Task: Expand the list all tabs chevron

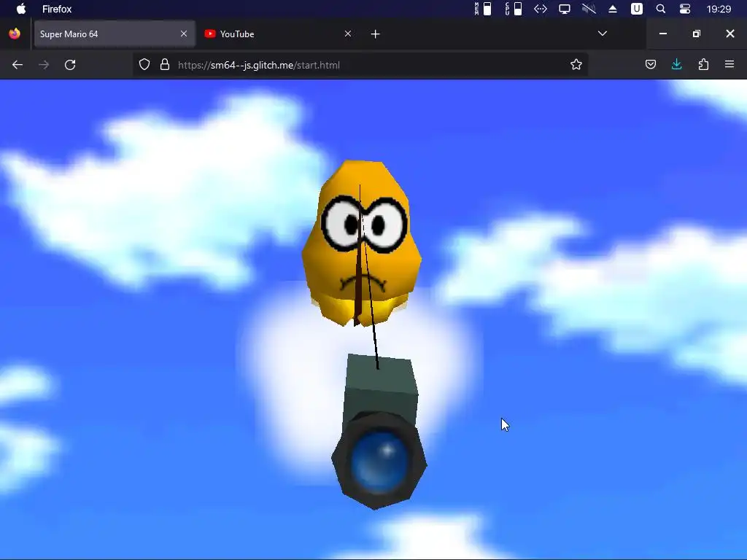Action: (602, 34)
